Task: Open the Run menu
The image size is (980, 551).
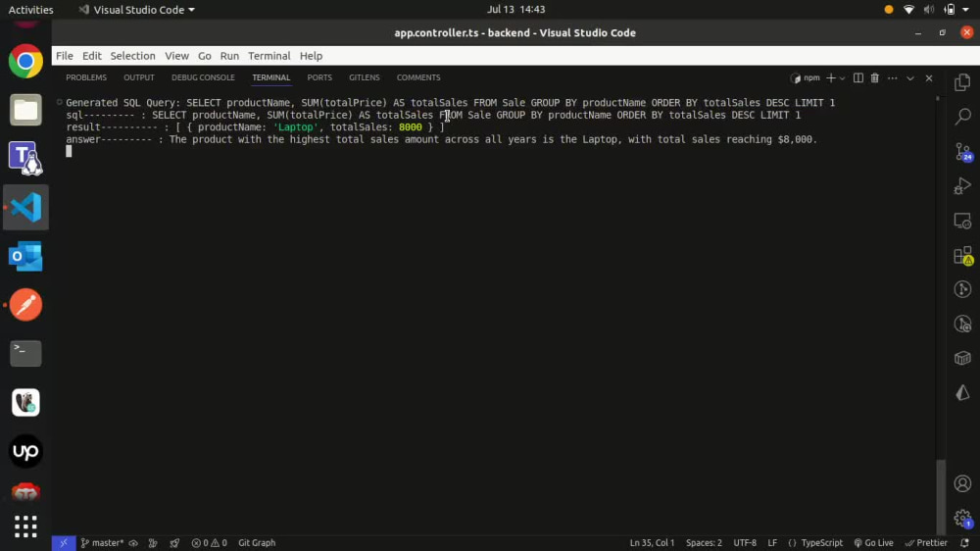Action: pos(229,56)
